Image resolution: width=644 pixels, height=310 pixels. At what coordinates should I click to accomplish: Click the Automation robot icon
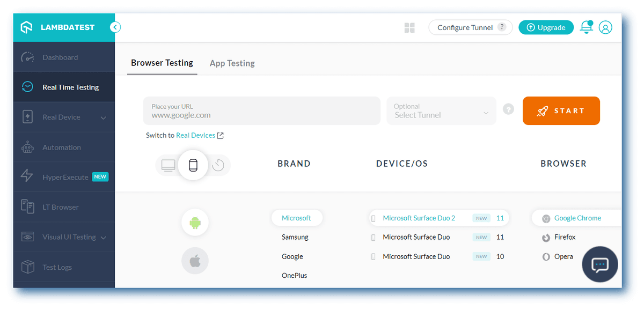pyautogui.click(x=27, y=147)
